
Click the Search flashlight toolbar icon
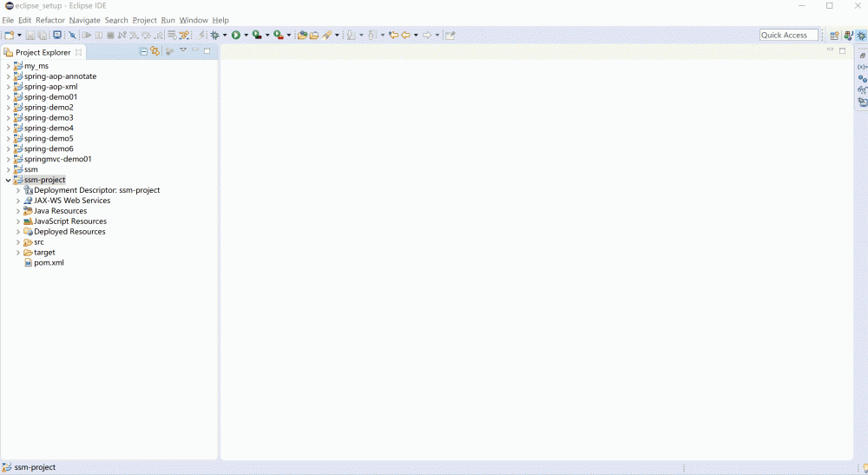(326, 35)
